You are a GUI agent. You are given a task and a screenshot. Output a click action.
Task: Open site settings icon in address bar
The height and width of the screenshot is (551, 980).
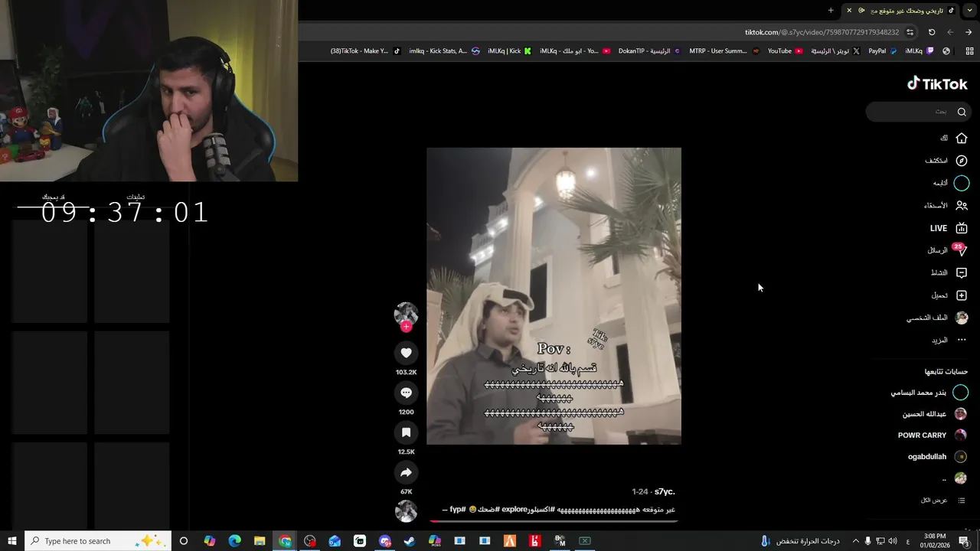tap(910, 32)
